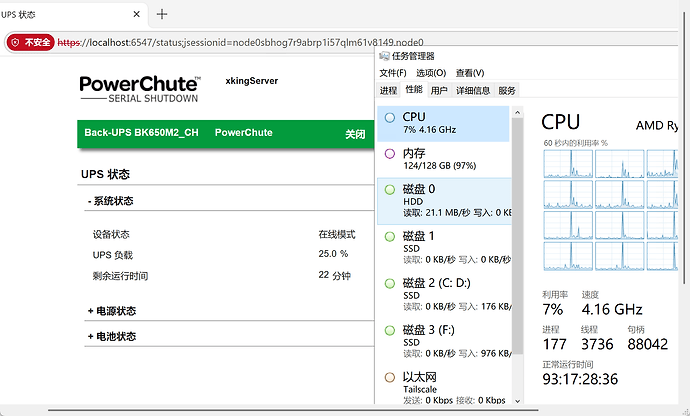
Task: Click the 磁盘 3 green circle icon
Action: 390,330
